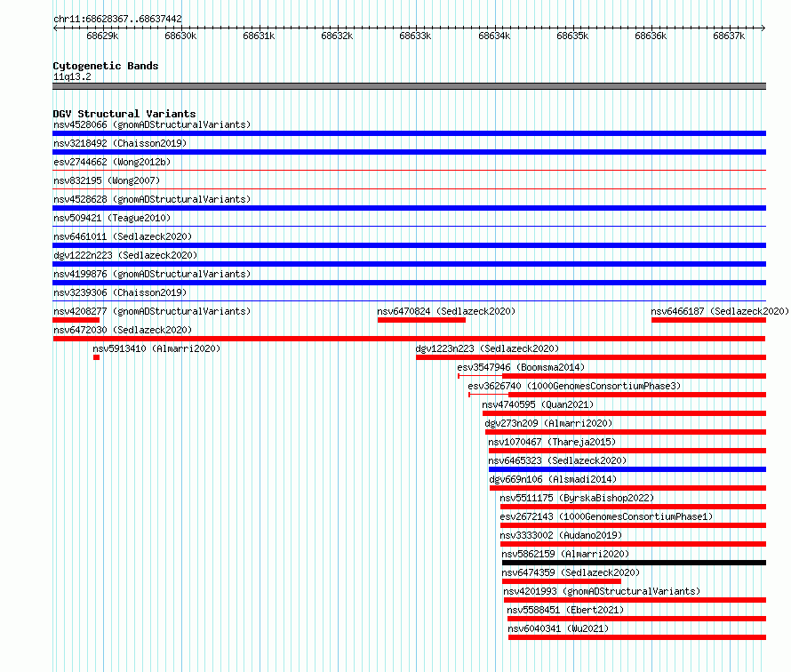
Task: Select esv2672143 1000GenomesConsortiumPhase1 label
Action: 606,516
